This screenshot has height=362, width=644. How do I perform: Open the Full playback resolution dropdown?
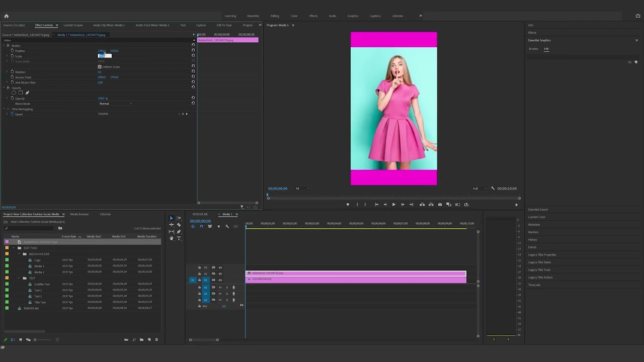coord(479,189)
